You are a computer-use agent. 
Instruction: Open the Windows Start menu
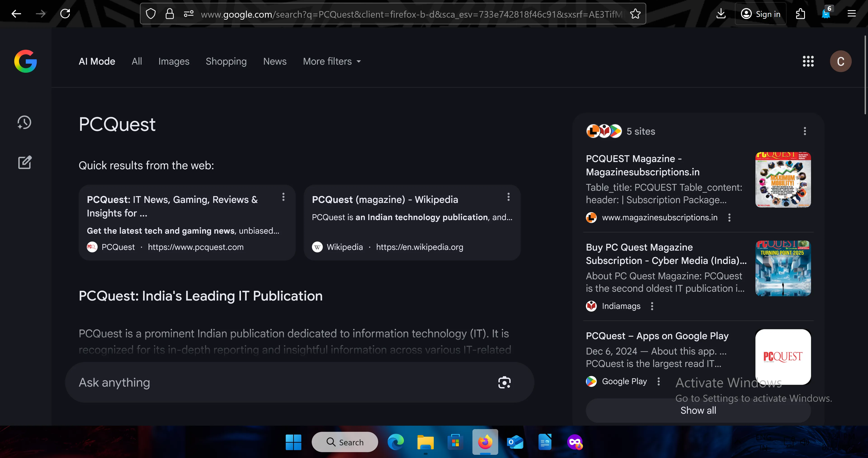[293, 442]
